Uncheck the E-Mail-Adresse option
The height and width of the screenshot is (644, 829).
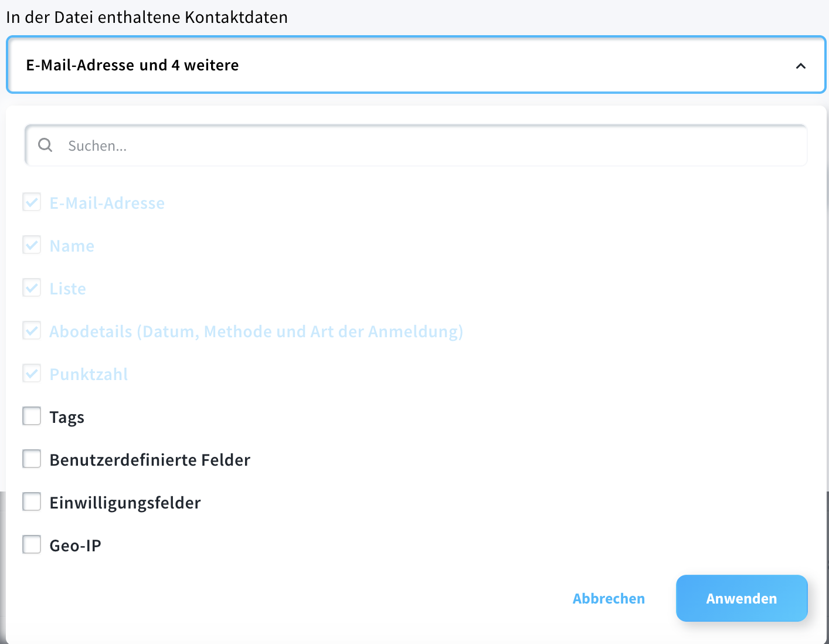(x=32, y=202)
